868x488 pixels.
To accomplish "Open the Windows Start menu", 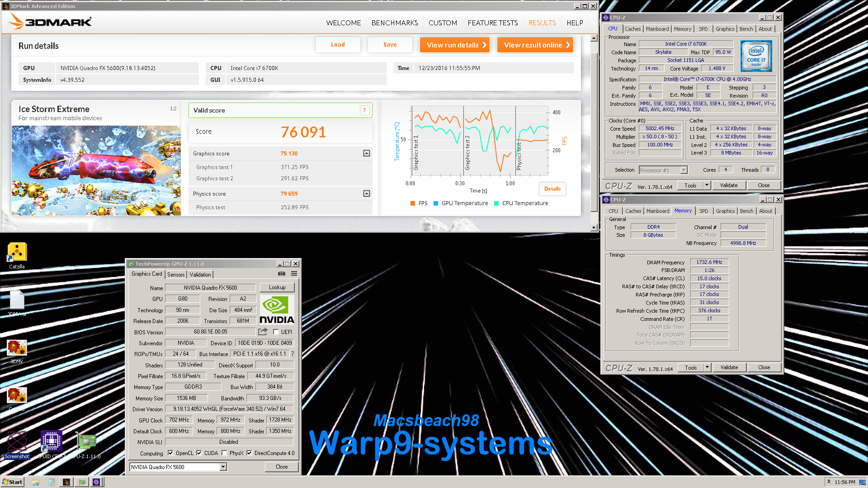I will coord(12,482).
